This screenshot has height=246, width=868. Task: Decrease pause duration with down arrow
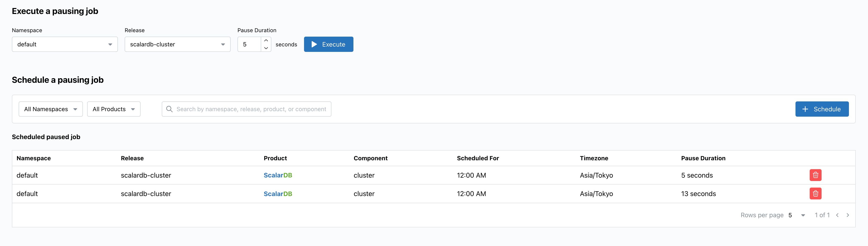pos(266,48)
